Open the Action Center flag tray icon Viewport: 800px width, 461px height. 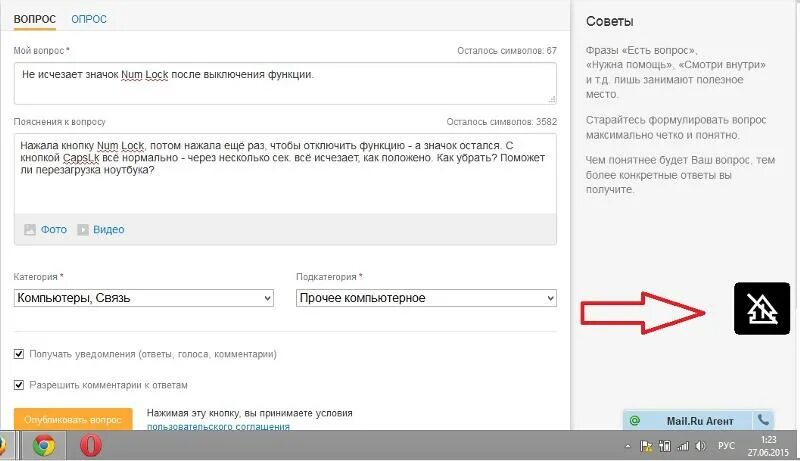[646, 446]
